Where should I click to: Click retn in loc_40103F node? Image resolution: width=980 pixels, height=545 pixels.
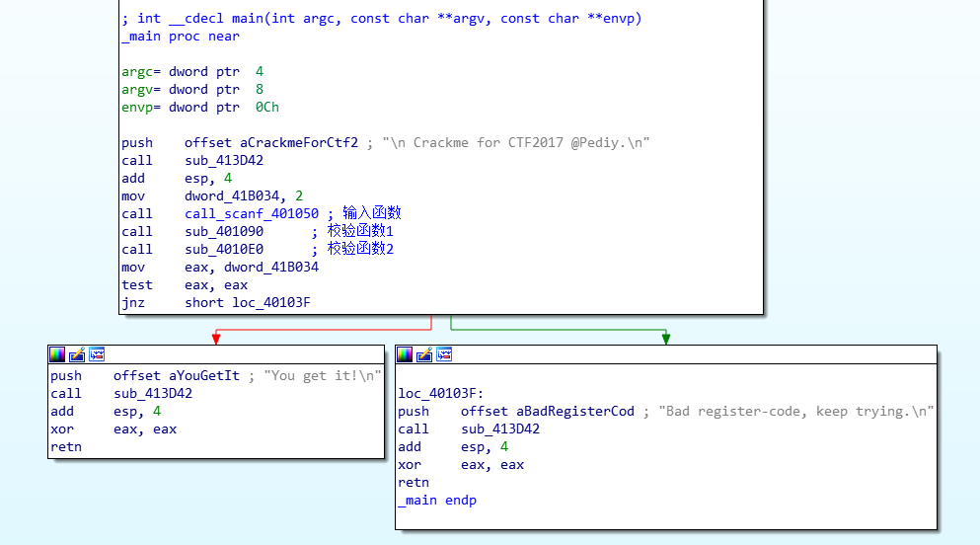(x=414, y=483)
